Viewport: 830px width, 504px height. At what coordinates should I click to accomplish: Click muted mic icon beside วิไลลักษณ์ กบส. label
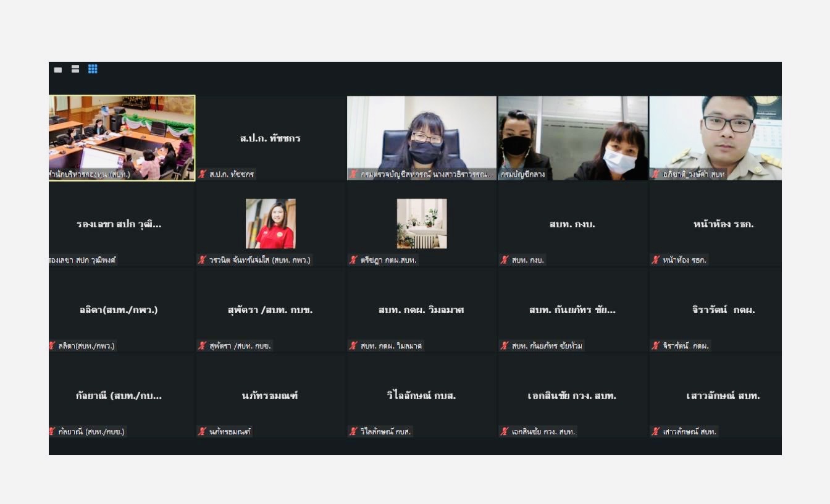point(353,432)
